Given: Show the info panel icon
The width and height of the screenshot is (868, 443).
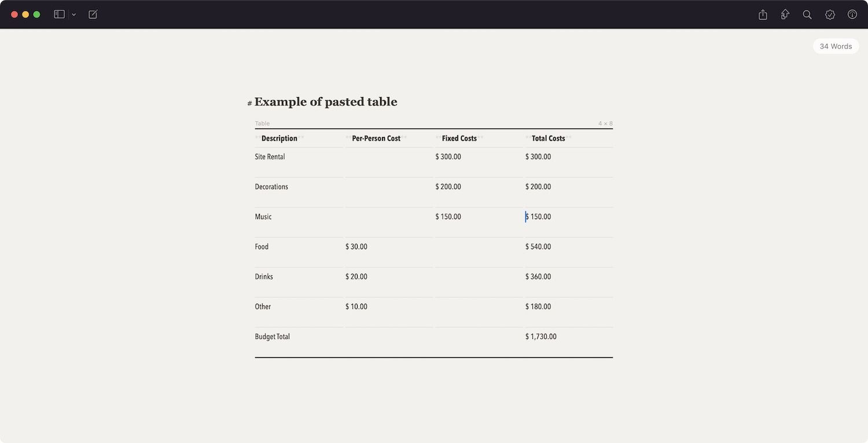Looking at the screenshot, I should (x=852, y=14).
